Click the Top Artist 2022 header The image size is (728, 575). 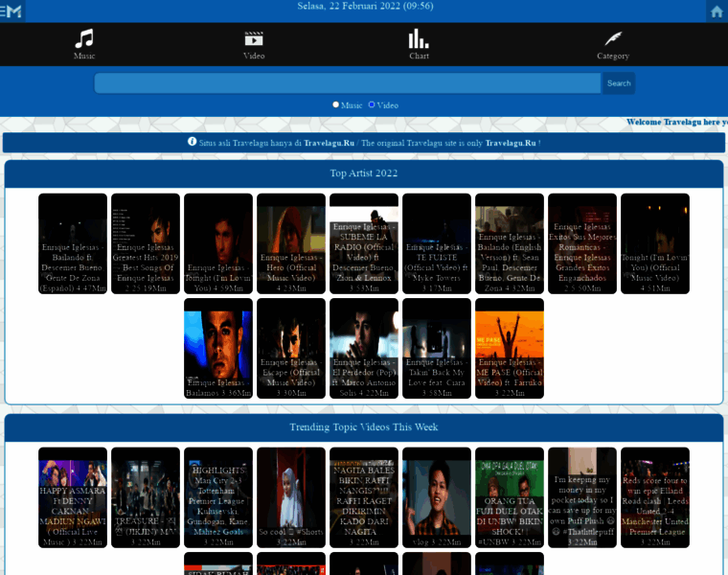click(364, 173)
